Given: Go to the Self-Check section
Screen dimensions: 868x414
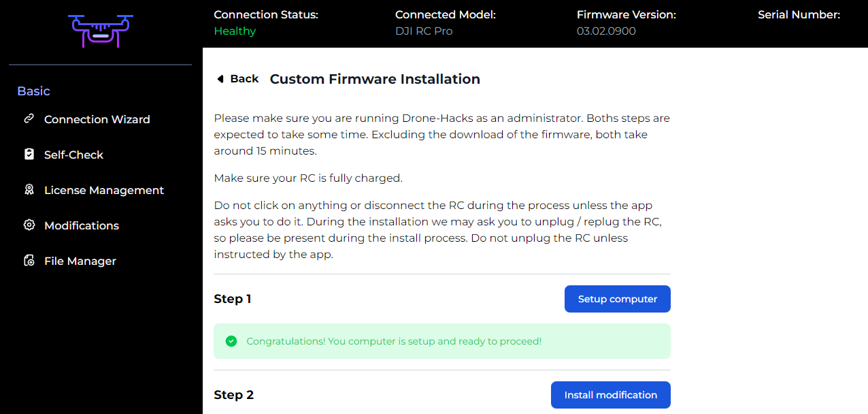Looking at the screenshot, I should point(73,155).
